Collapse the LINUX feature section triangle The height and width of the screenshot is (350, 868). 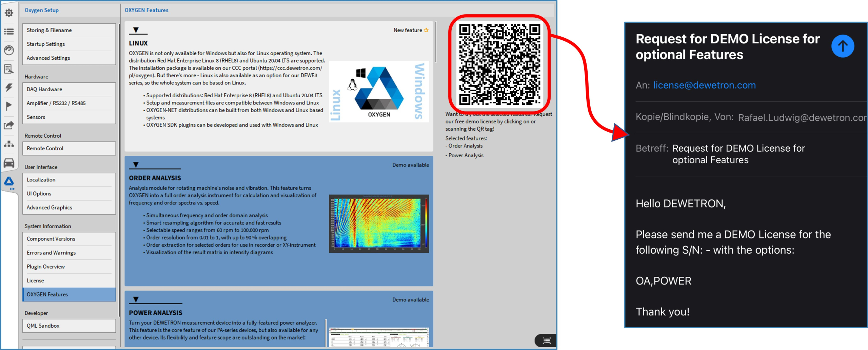pos(136,30)
